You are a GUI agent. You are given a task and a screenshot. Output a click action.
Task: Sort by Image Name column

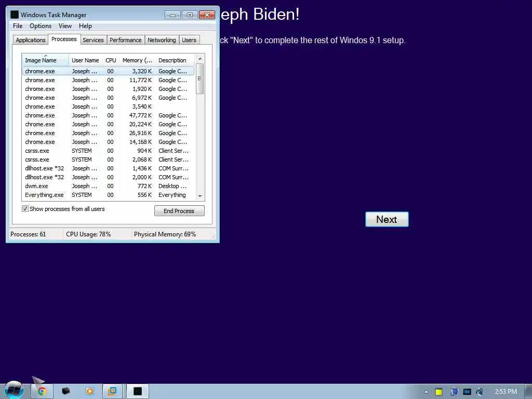click(x=46, y=60)
